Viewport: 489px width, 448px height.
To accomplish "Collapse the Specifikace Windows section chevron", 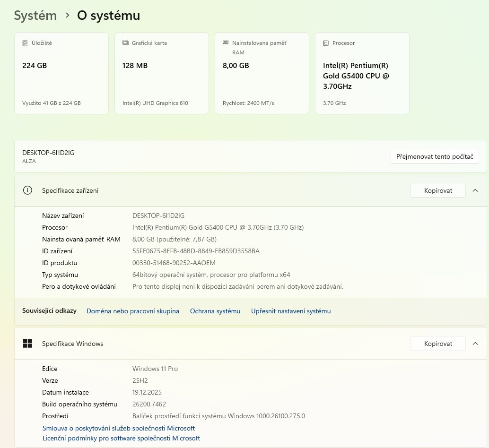I will click(475, 344).
